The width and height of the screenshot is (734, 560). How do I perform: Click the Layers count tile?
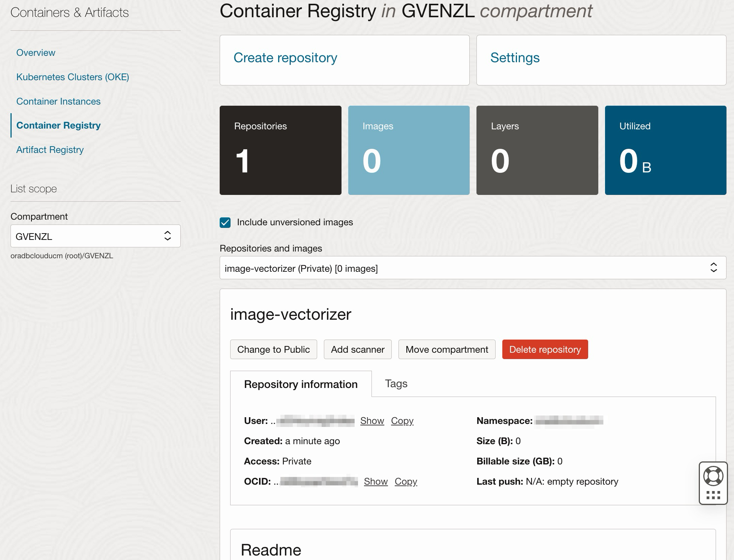pyautogui.click(x=537, y=150)
